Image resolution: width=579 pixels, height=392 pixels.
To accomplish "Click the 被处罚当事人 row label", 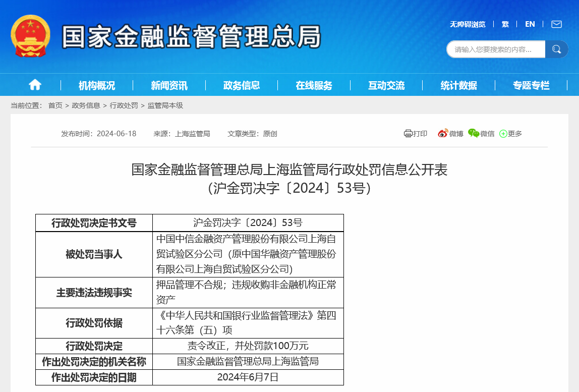I will tap(94, 254).
